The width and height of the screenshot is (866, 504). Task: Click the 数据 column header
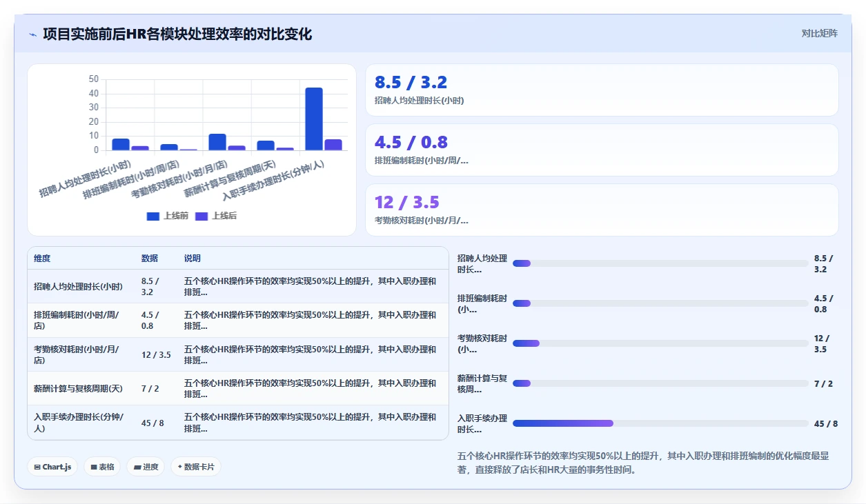point(150,259)
